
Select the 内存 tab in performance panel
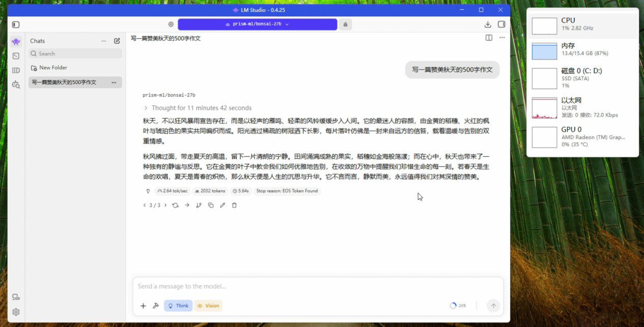tap(583, 49)
